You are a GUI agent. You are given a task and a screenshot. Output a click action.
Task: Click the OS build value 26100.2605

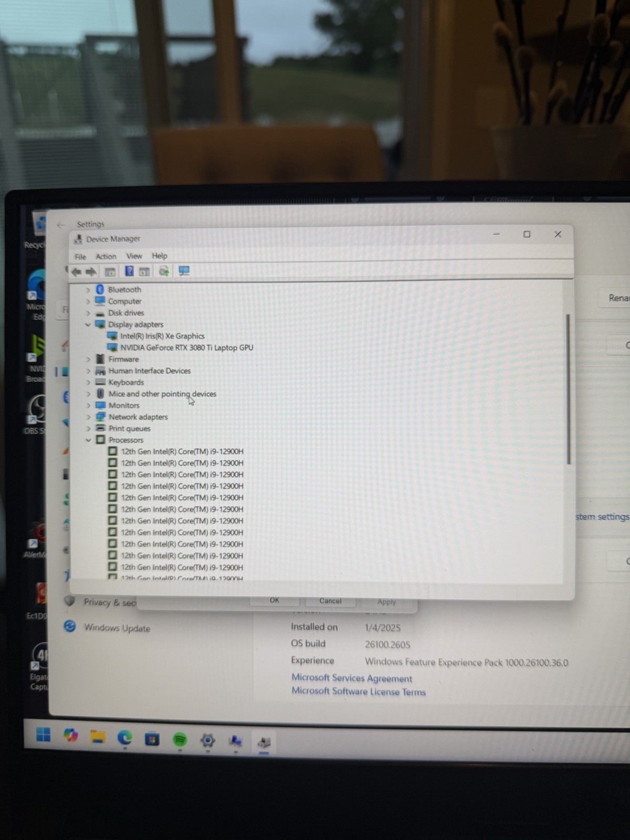388,645
